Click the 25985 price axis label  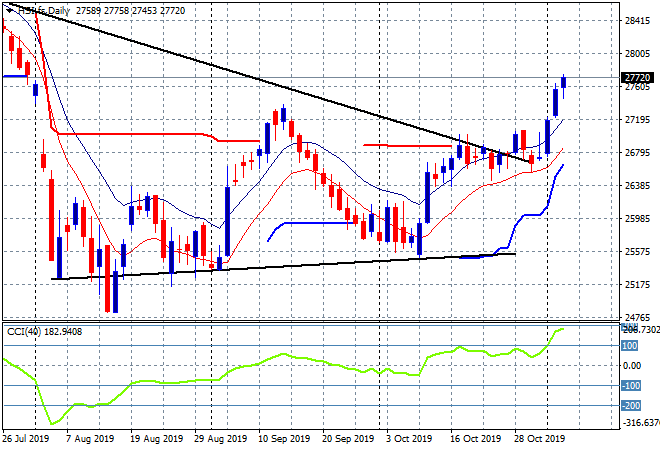[637, 218]
